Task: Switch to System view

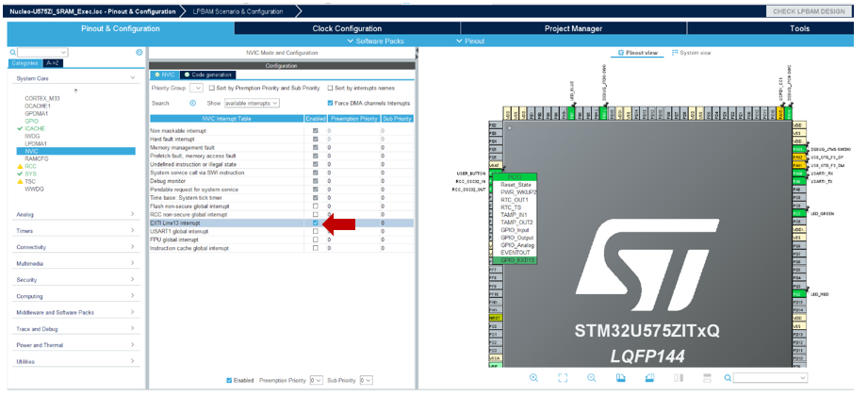Action: click(x=692, y=53)
